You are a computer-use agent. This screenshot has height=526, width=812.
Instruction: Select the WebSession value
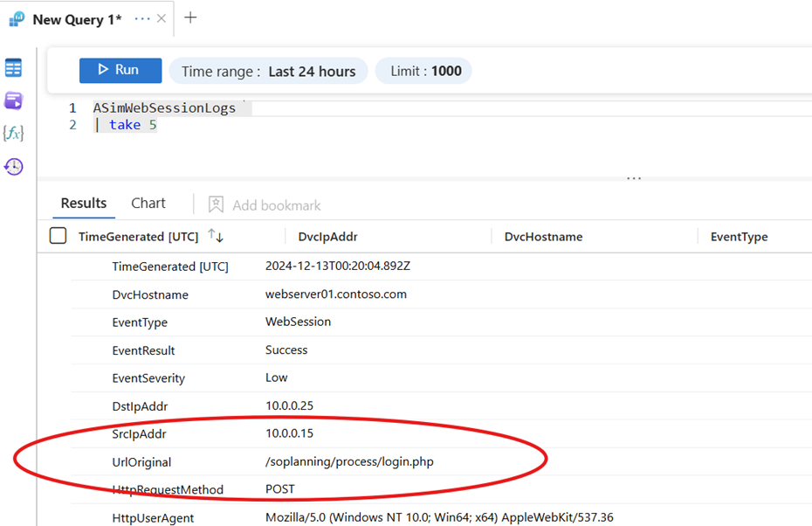299,322
